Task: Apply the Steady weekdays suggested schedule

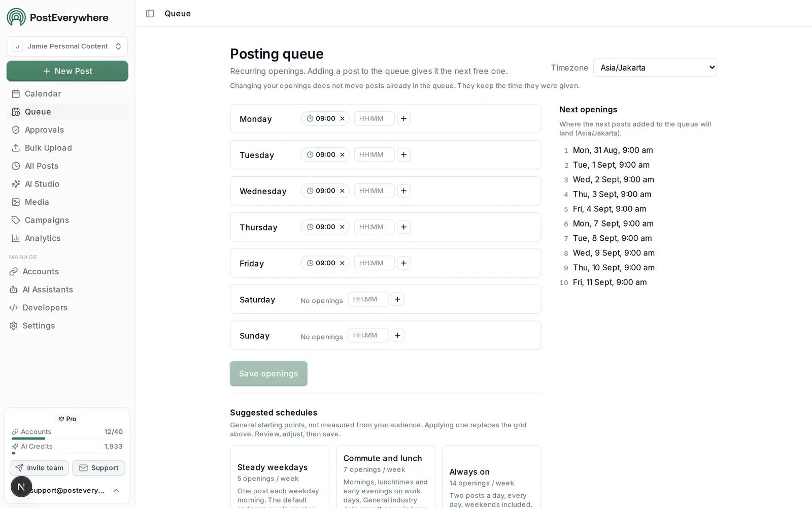Action: [x=279, y=477]
